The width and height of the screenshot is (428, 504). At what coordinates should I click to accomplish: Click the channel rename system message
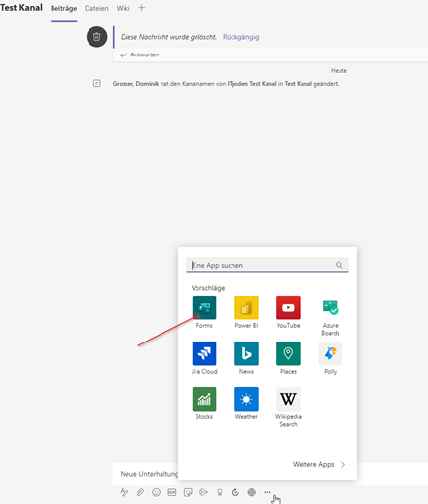pyautogui.click(x=226, y=84)
